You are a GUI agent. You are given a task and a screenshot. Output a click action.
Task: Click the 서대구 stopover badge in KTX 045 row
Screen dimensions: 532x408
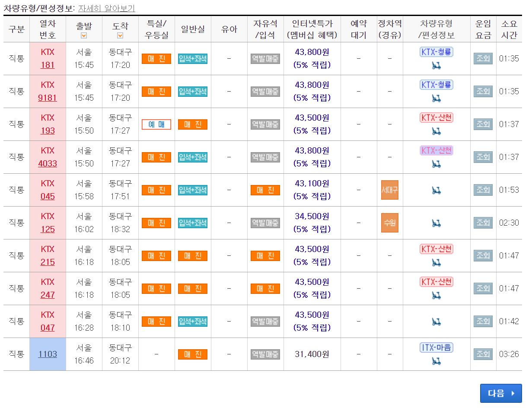coord(390,190)
